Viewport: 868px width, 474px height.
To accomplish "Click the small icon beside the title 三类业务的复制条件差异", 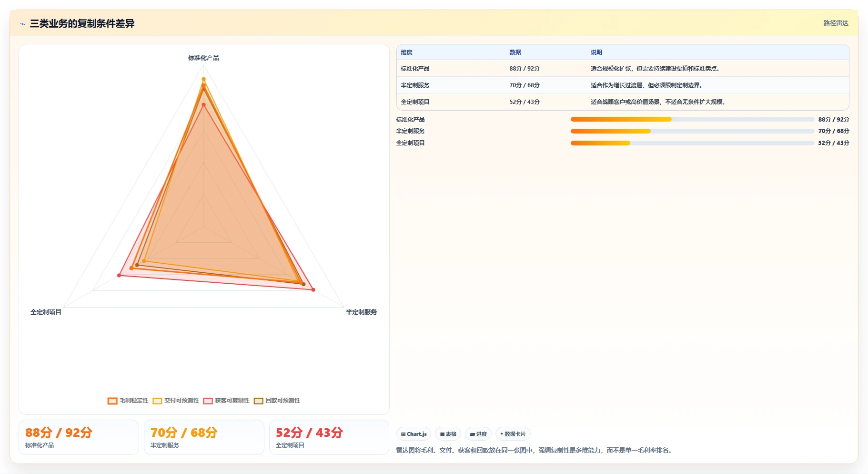I will click(22, 24).
